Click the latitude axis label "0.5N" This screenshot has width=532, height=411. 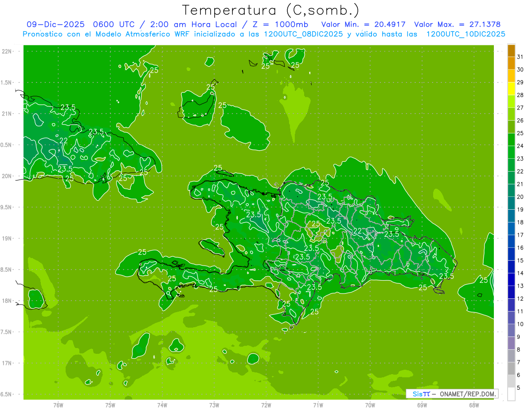pos(7,145)
